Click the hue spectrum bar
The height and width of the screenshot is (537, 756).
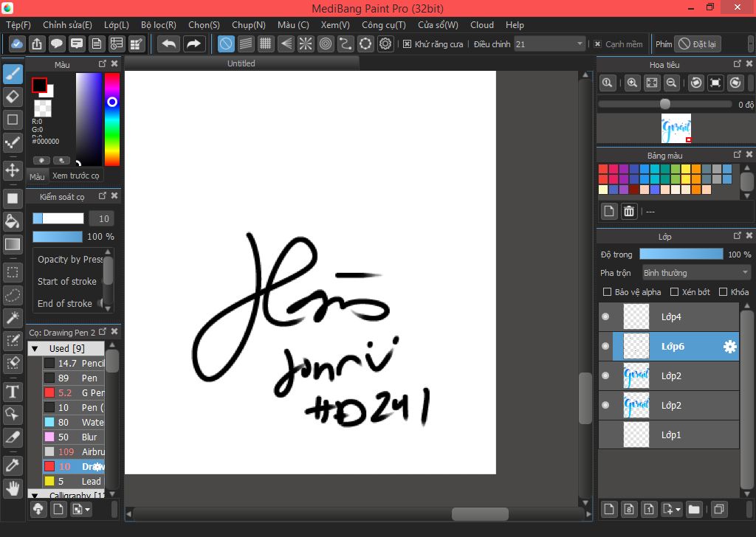[x=112, y=119]
